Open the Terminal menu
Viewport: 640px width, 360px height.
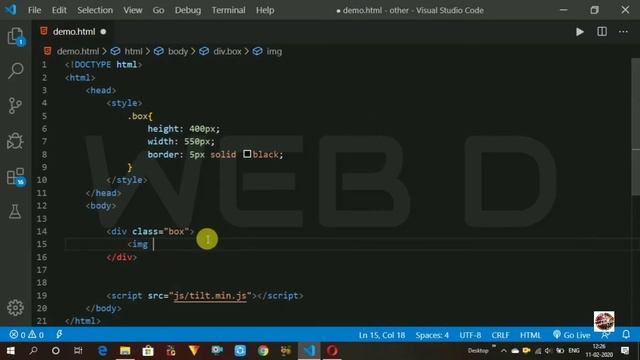(x=228, y=10)
